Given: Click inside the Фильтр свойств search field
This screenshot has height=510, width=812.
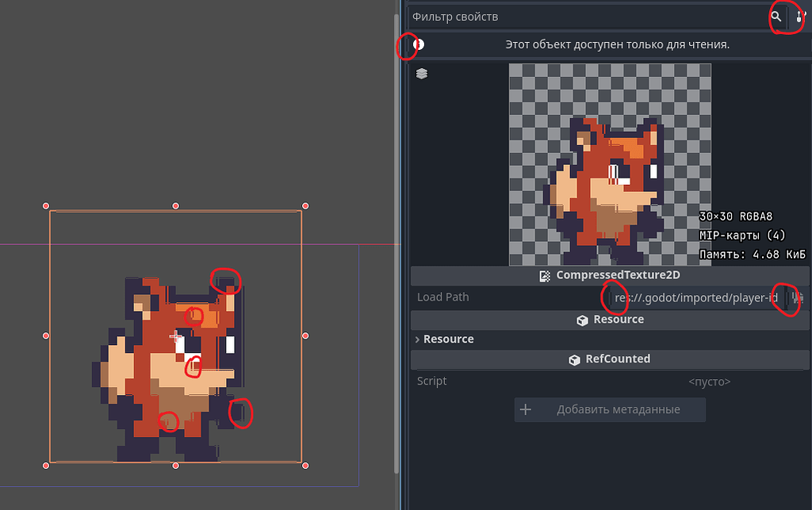Looking at the screenshot, I should (555, 16).
